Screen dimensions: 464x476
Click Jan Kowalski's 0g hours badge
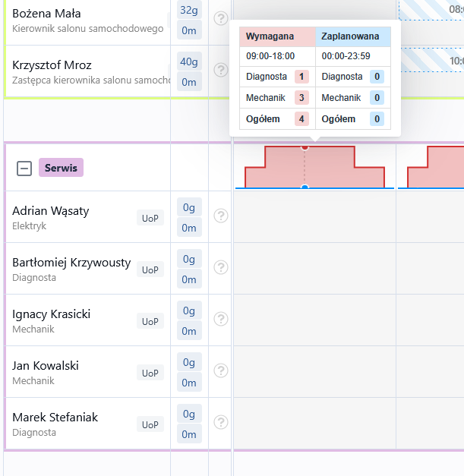(x=189, y=362)
